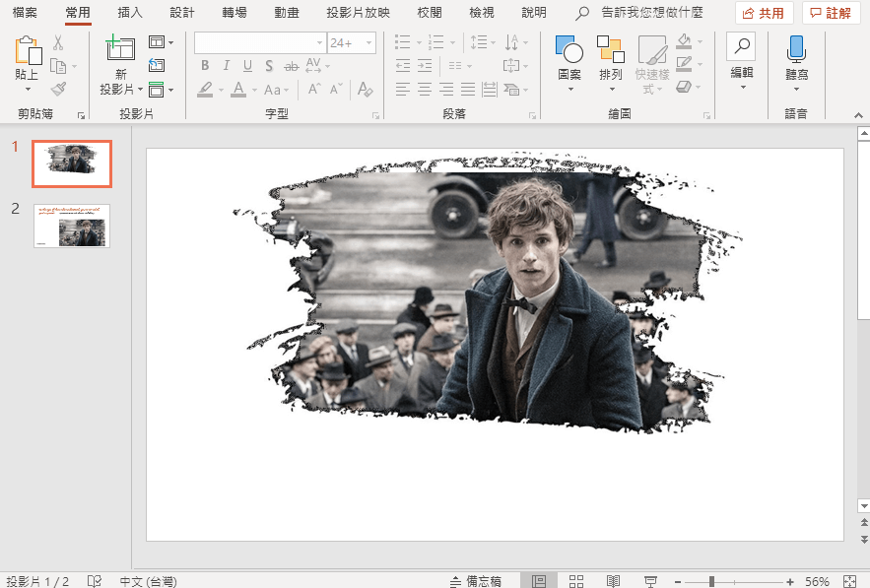Apply text highlight color pen
The image size is (870, 588).
205,90
